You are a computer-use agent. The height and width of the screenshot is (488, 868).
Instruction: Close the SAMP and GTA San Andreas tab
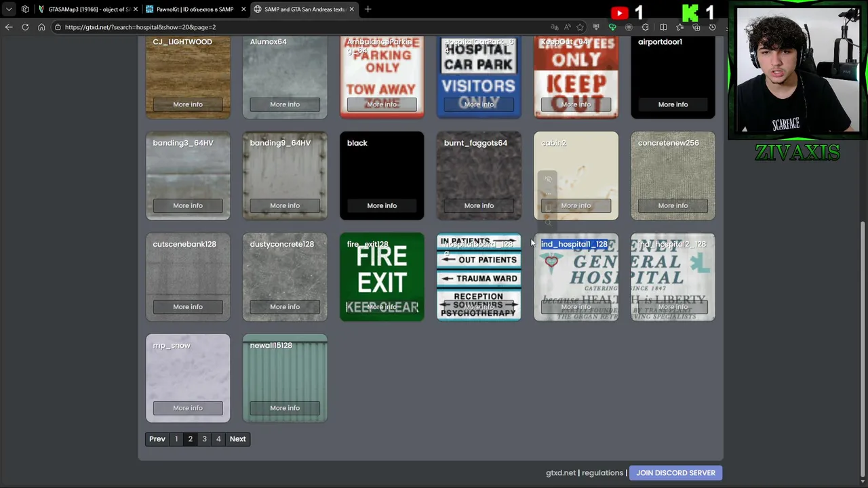click(x=351, y=9)
